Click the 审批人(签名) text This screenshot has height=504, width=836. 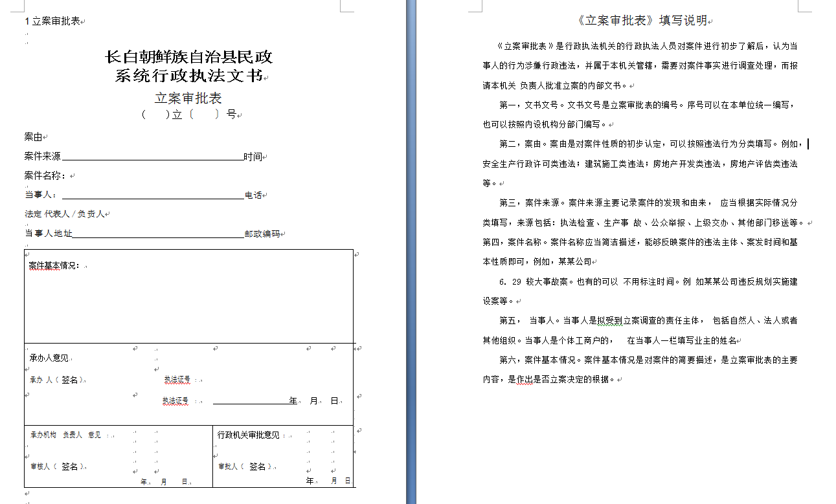243,466
